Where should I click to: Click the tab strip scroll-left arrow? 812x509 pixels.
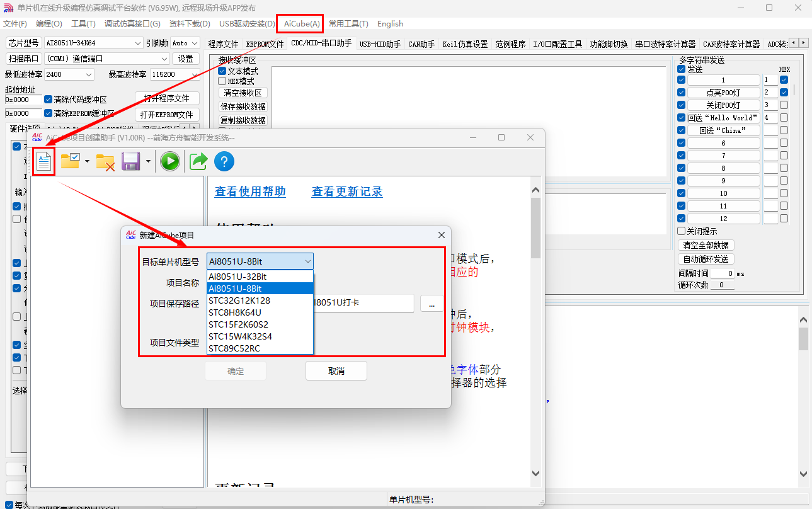(793, 43)
